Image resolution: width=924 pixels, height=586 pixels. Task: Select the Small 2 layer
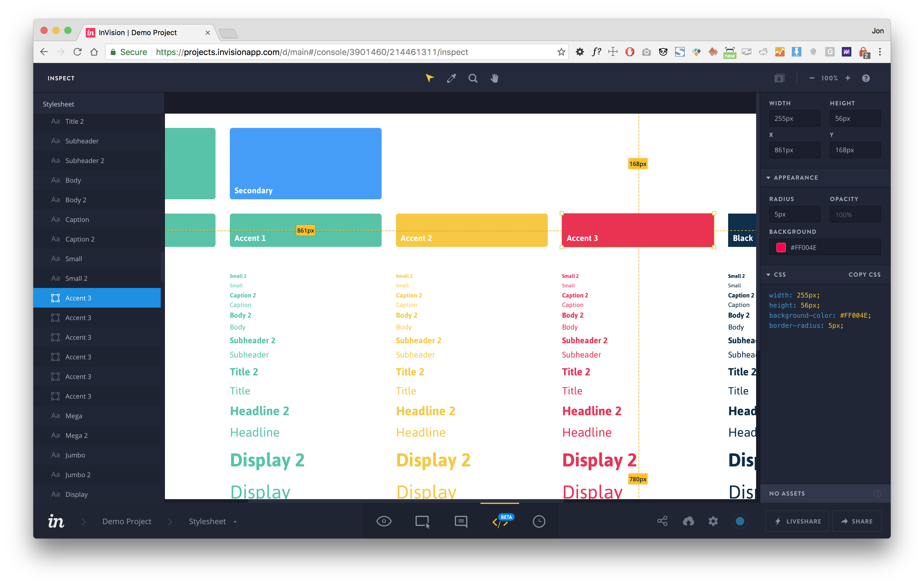coord(77,278)
